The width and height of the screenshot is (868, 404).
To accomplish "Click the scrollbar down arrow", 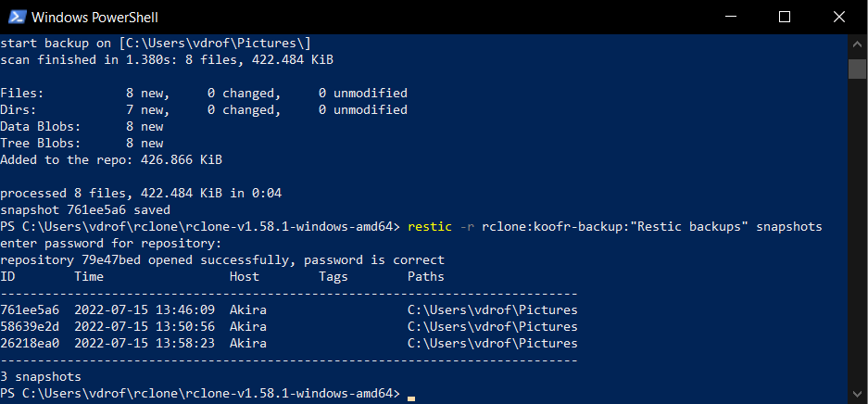I will [858, 394].
